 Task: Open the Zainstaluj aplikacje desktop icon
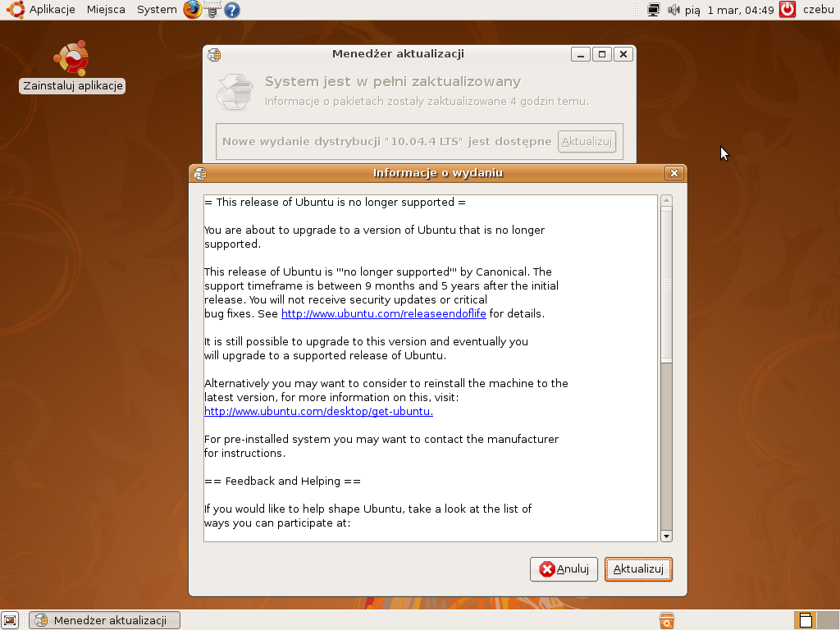pos(72,66)
